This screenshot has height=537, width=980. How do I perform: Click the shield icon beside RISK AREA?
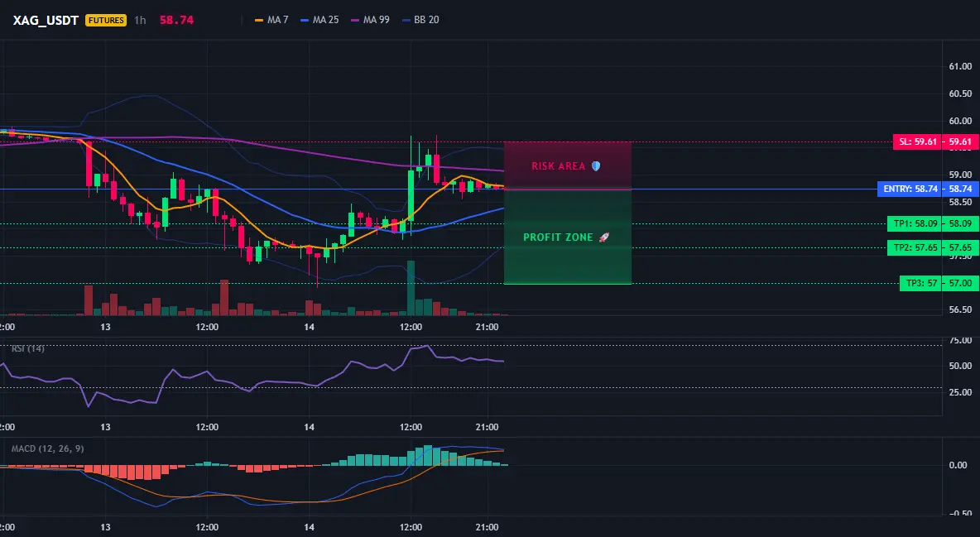point(596,166)
